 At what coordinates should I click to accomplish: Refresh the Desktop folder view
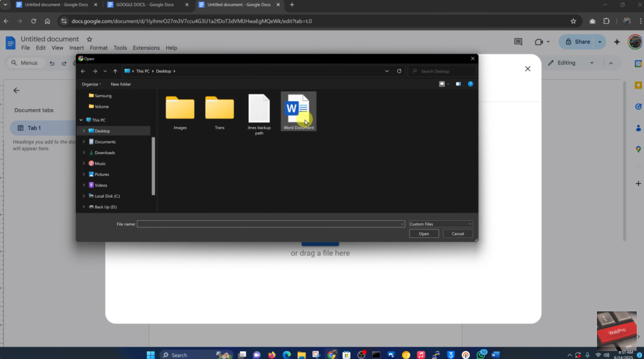(399, 71)
